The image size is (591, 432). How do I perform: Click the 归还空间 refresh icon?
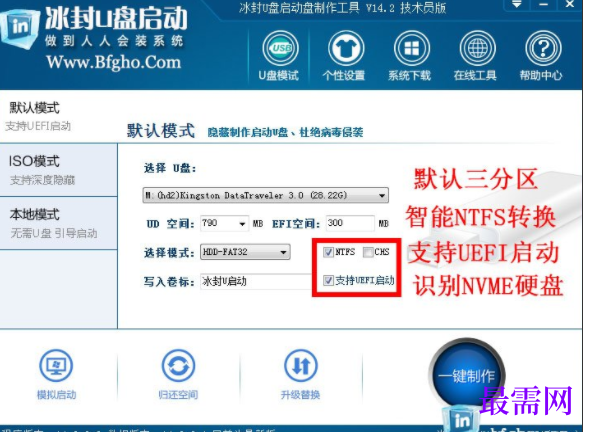coord(178,365)
